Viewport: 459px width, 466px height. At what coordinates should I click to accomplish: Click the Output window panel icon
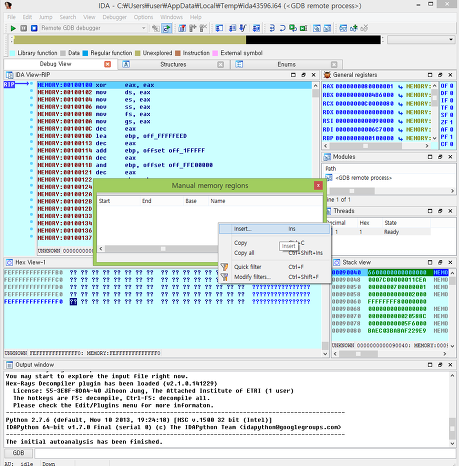pyautogui.click(x=10, y=365)
